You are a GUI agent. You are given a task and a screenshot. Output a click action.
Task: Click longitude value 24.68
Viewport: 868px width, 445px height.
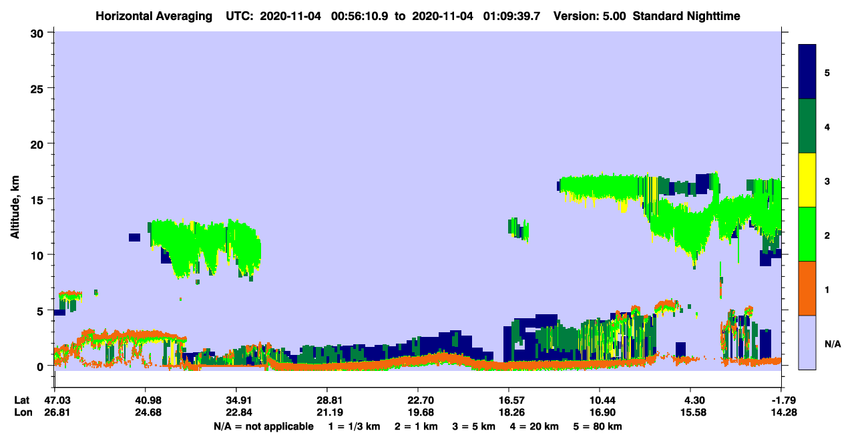pyautogui.click(x=145, y=412)
